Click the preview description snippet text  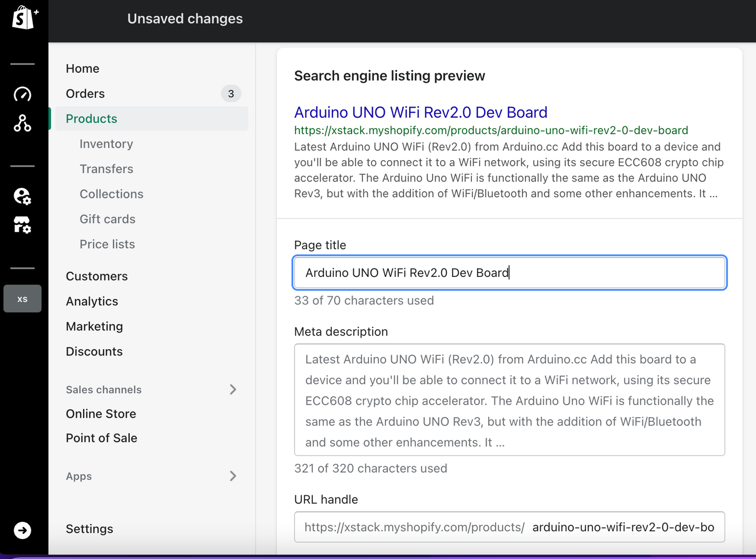coord(509,170)
